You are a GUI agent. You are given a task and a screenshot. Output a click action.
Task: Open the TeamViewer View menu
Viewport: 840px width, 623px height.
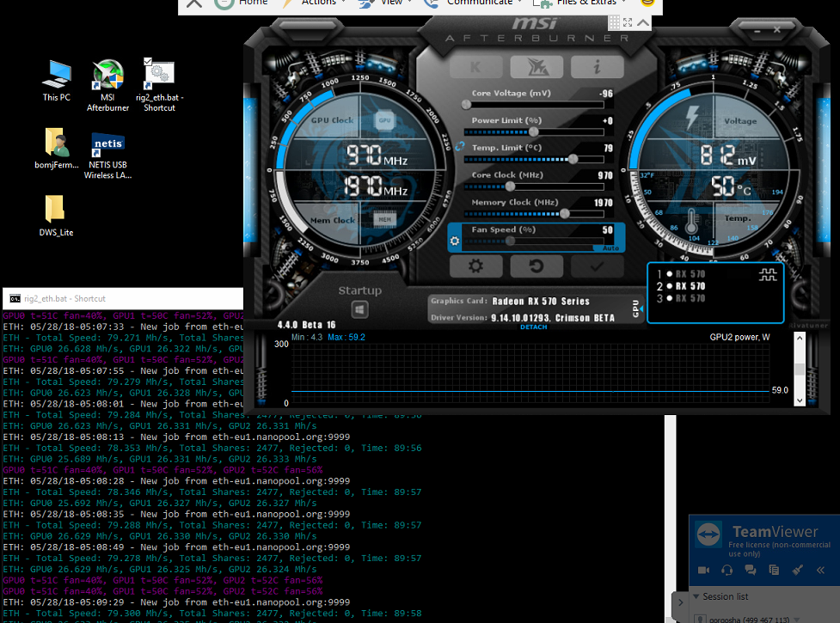pos(386,3)
